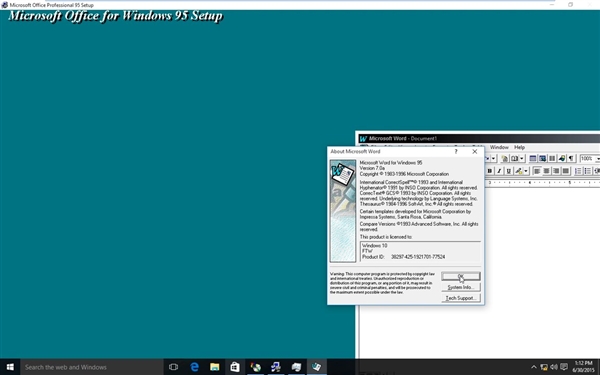Viewport: 600px width, 375px height.
Task: Open the Insert Address dropdown arrow
Action: tap(522, 158)
